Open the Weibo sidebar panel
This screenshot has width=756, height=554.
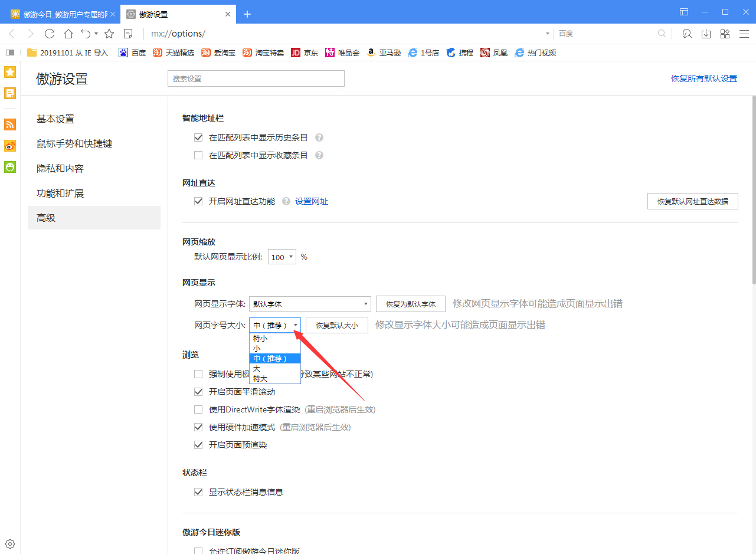[x=9, y=146]
